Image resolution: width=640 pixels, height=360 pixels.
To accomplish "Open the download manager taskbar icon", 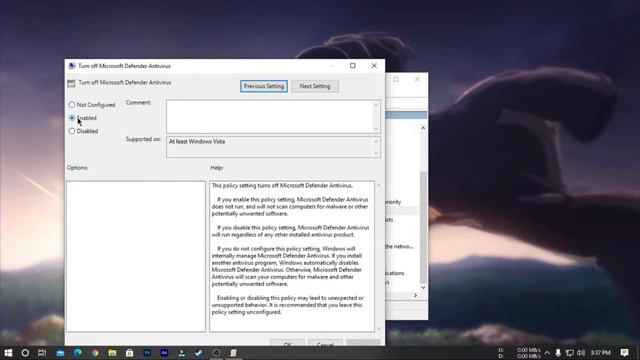I will point(182,353).
